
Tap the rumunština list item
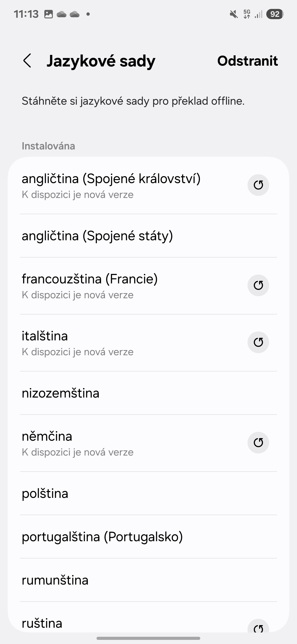click(x=55, y=580)
